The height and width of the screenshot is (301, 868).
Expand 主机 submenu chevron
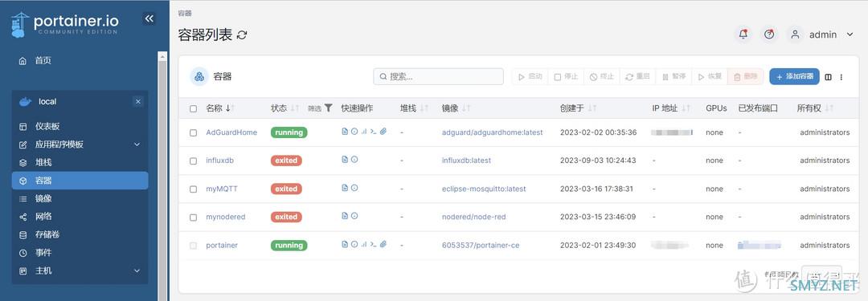(x=137, y=270)
